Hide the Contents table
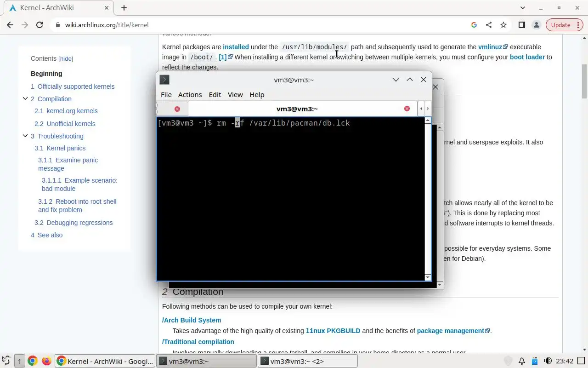588x368 pixels. point(66,58)
